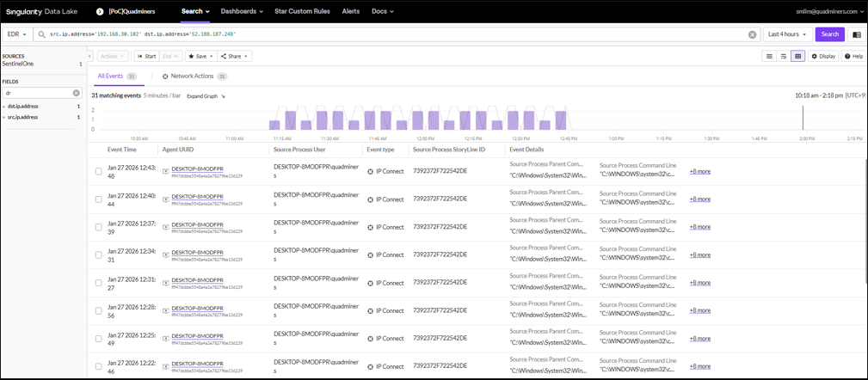Clear the fields filter text box
Viewport: 868px width, 380px height.
pos(76,93)
